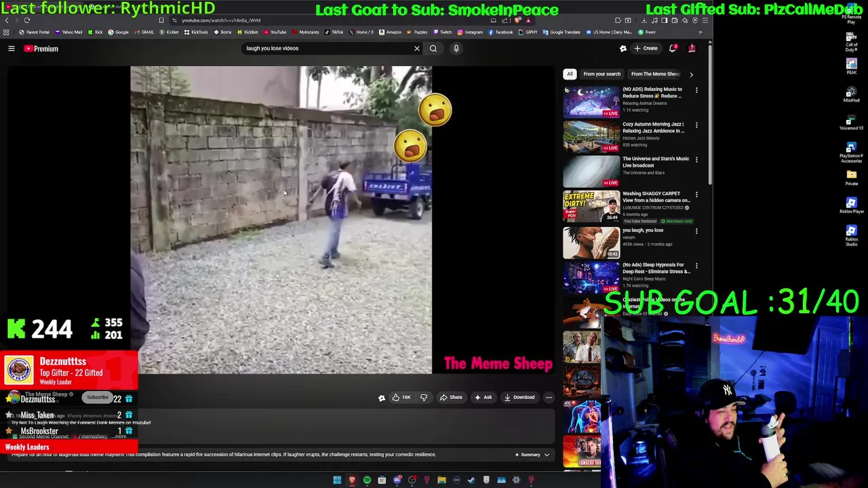Click the Create button

646,48
